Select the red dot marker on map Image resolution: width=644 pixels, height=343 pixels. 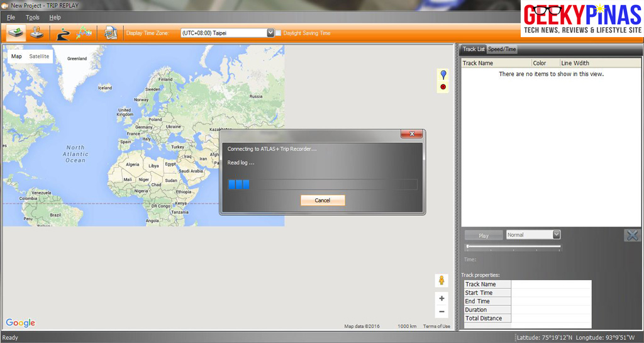pyautogui.click(x=443, y=87)
